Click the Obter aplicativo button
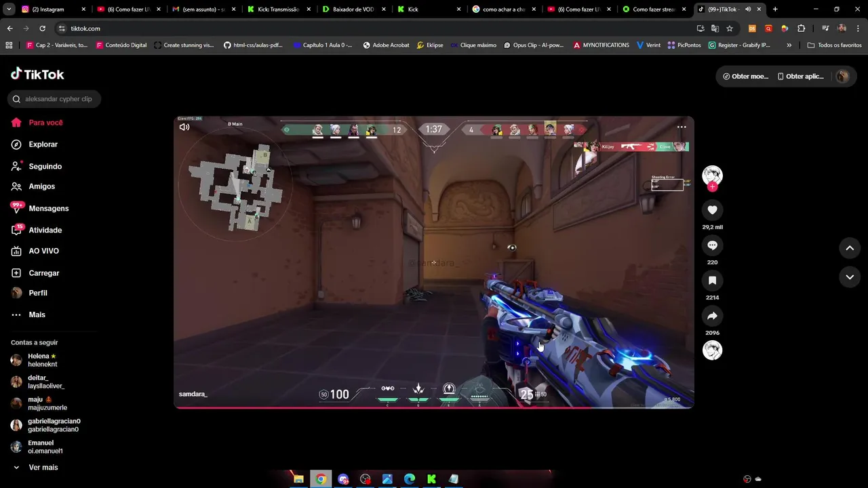This screenshot has width=868, height=488. 800,77
